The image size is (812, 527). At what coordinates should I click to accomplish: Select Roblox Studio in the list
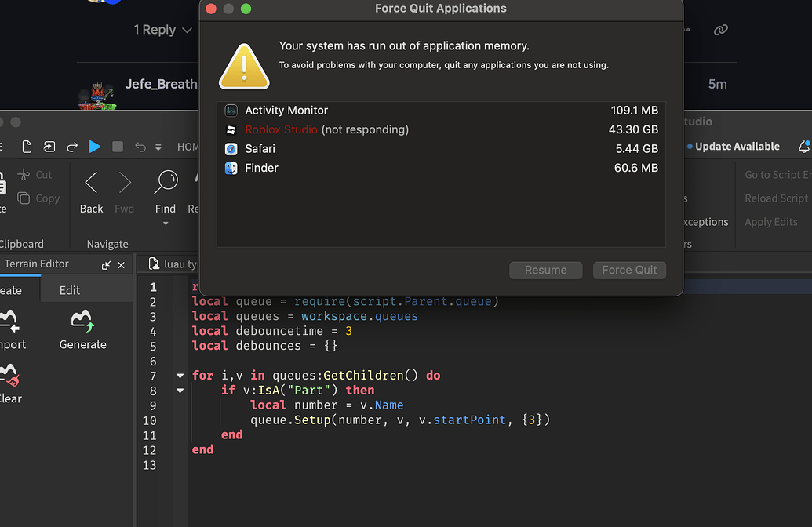click(x=441, y=129)
